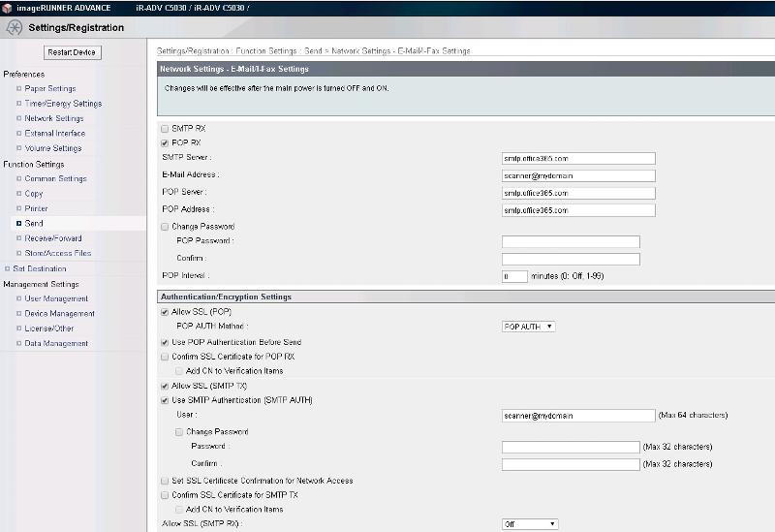Click the POP Server input field

pyautogui.click(x=578, y=193)
